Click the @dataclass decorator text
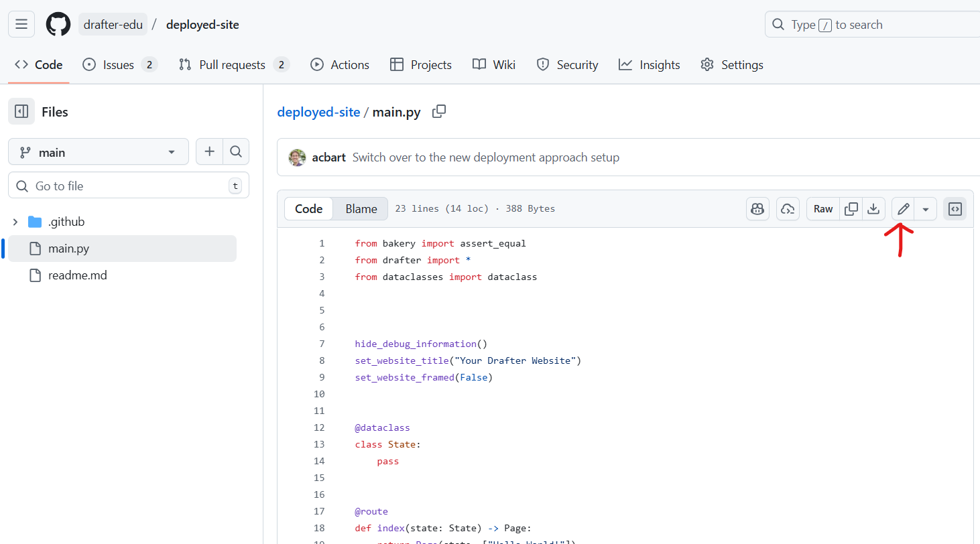This screenshot has width=980, height=544. 383,427
